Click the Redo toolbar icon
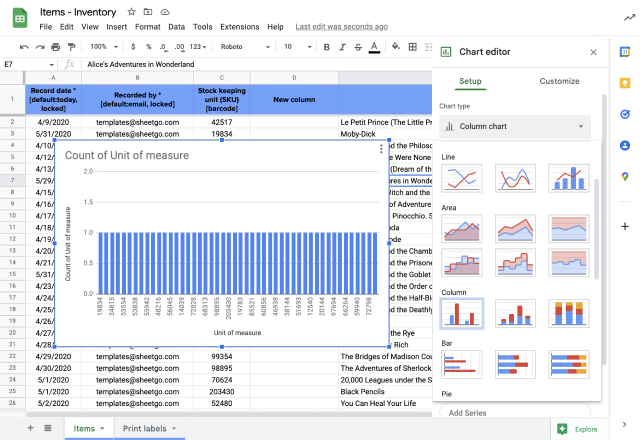640x440 pixels. pyautogui.click(x=40, y=47)
